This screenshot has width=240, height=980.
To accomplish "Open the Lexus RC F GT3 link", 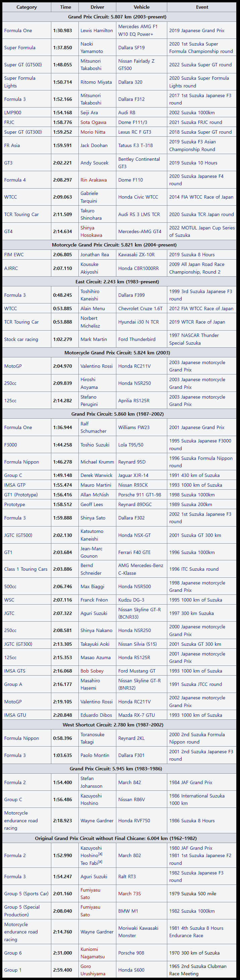I will pyautogui.click(x=134, y=132).
